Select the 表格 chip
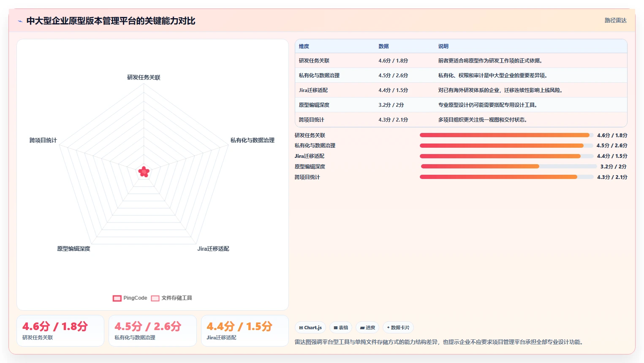The height and width of the screenshot is (363, 644). (x=341, y=328)
